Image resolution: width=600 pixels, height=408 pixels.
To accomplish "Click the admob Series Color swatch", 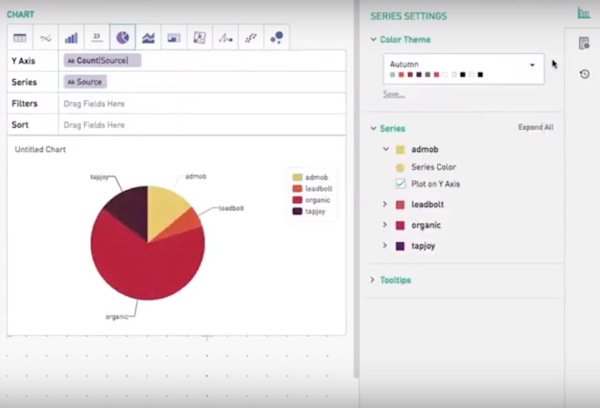I will pyautogui.click(x=401, y=167).
